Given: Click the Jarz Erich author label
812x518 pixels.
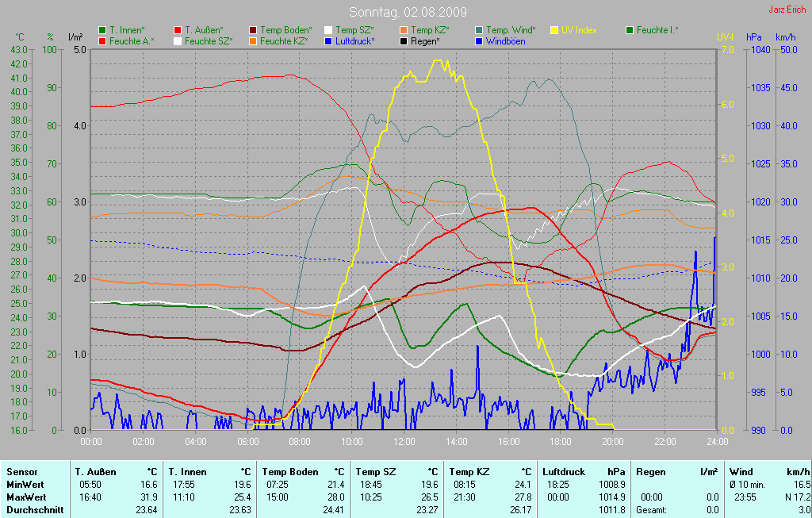Looking at the screenshot, I should tap(787, 10).
